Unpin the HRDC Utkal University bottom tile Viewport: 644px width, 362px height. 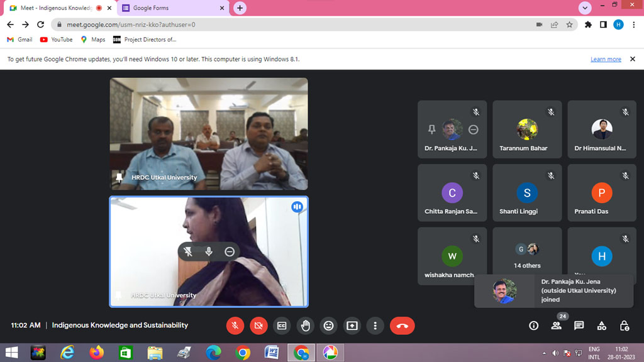point(188,251)
